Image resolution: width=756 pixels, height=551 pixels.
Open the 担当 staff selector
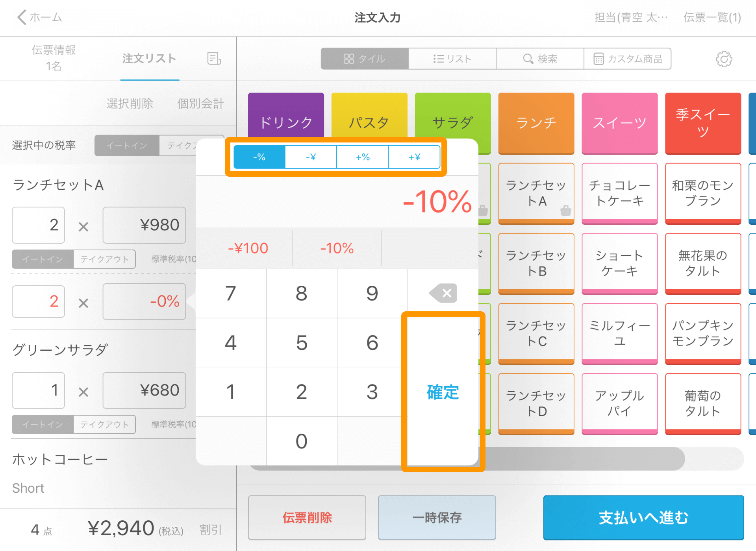click(631, 17)
